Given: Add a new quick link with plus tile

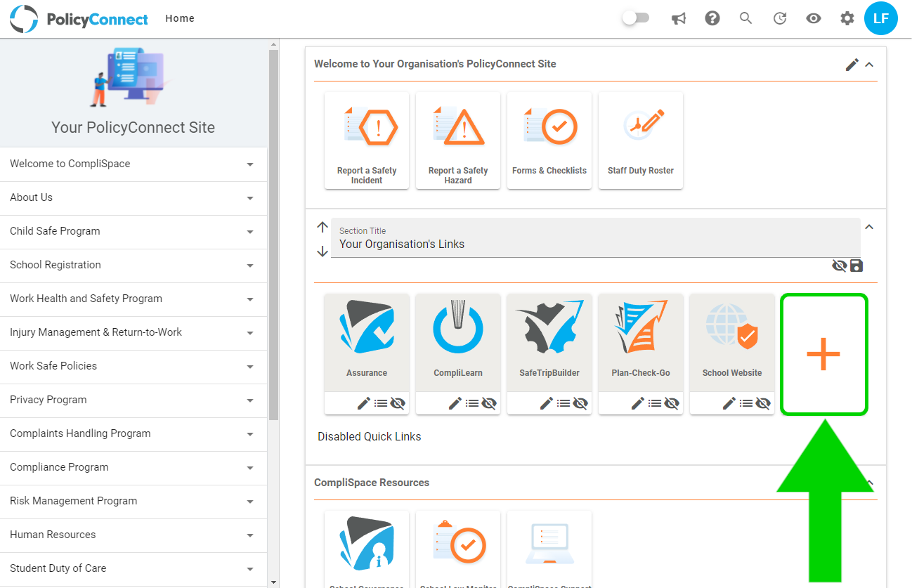Looking at the screenshot, I should click(x=823, y=354).
